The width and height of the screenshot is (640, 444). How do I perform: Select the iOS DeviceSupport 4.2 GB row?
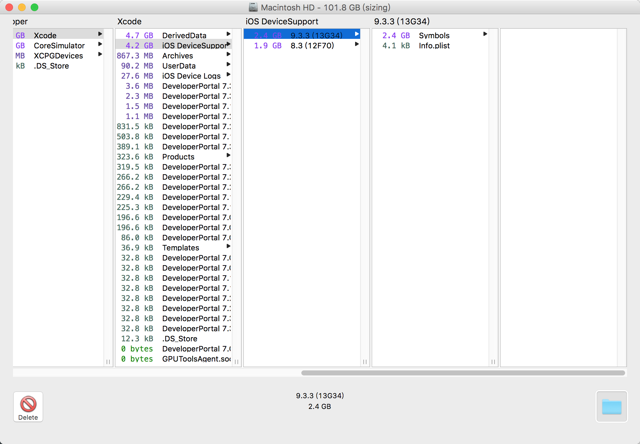click(x=174, y=45)
